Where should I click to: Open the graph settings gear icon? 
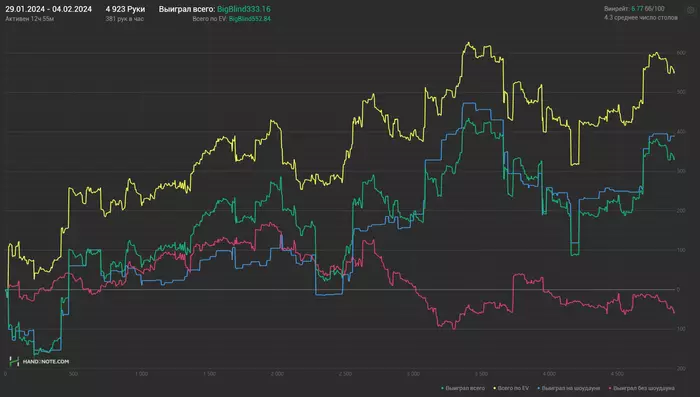690,10
